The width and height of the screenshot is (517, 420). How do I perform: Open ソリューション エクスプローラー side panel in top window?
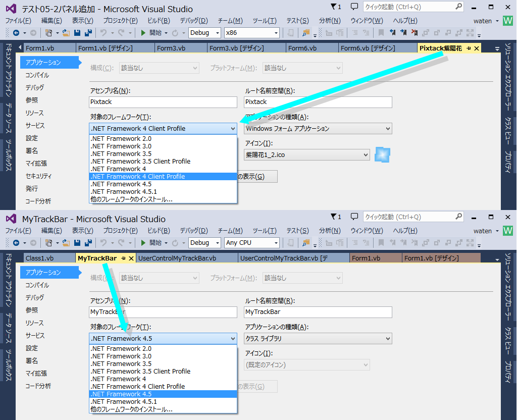tap(508, 77)
